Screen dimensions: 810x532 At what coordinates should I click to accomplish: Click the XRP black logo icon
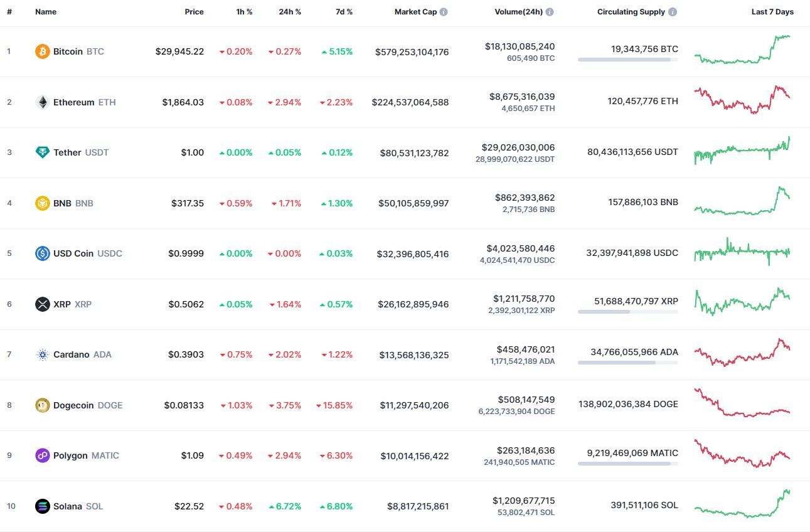tap(42, 304)
